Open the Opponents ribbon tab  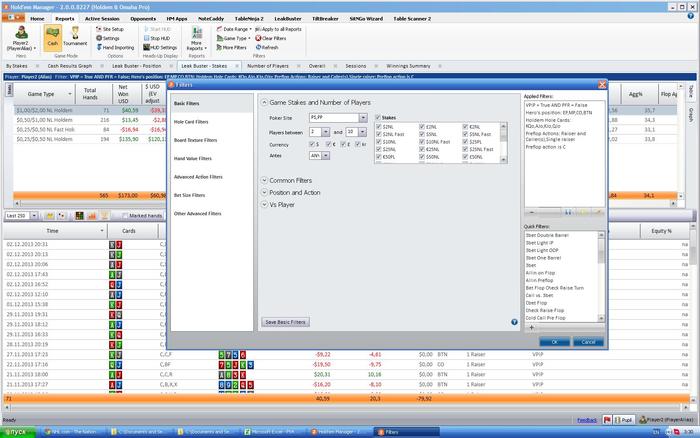[143, 19]
